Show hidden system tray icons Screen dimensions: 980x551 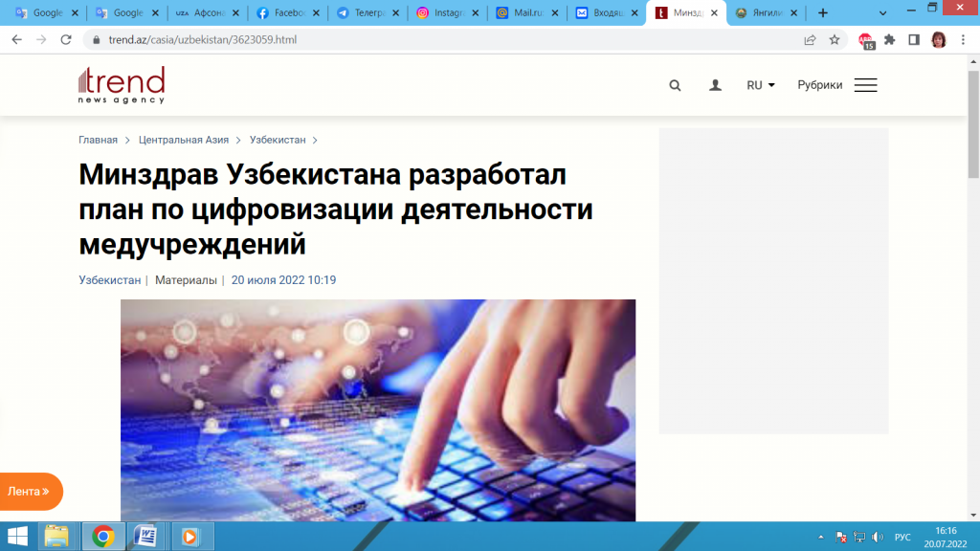[x=822, y=537]
